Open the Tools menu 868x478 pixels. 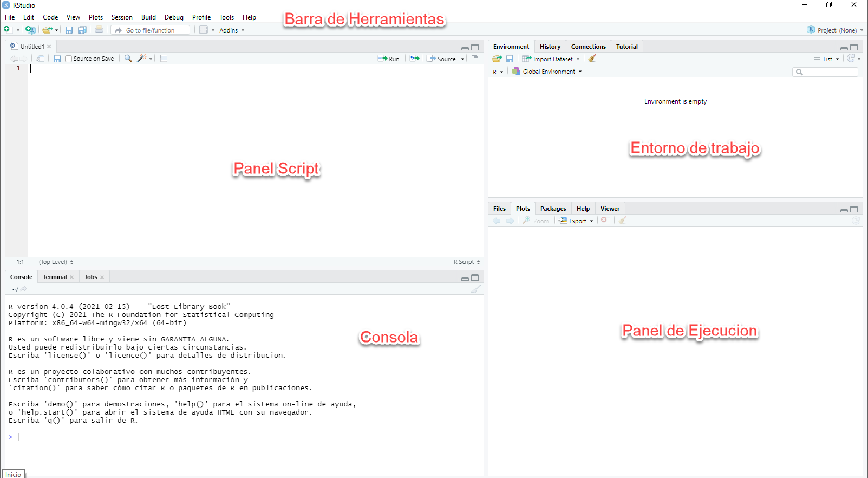coord(226,17)
